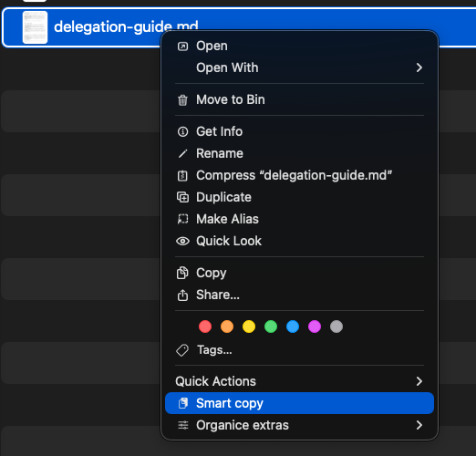Click the pencil icon beside Rename

pyautogui.click(x=182, y=153)
